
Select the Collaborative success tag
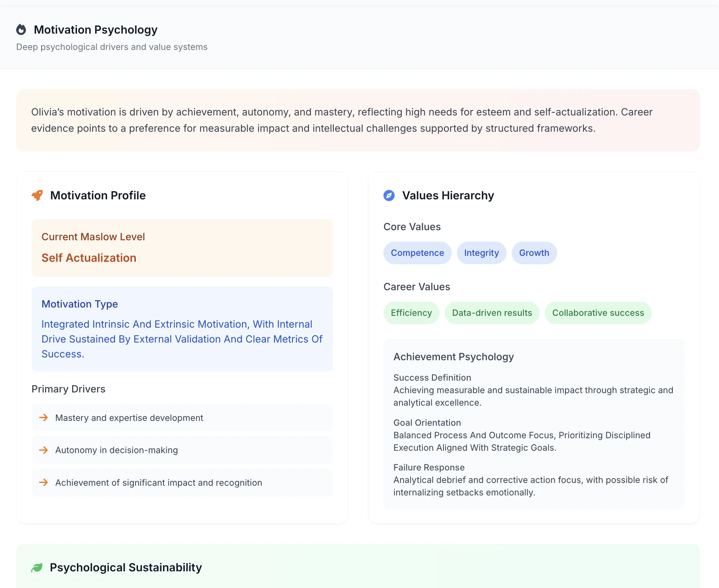[598, 313]
